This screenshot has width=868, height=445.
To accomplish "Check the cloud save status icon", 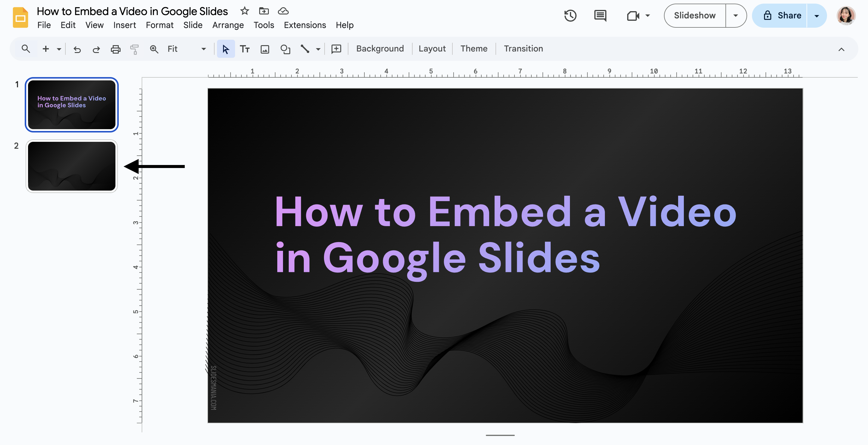I will click(x=283, y=11).
